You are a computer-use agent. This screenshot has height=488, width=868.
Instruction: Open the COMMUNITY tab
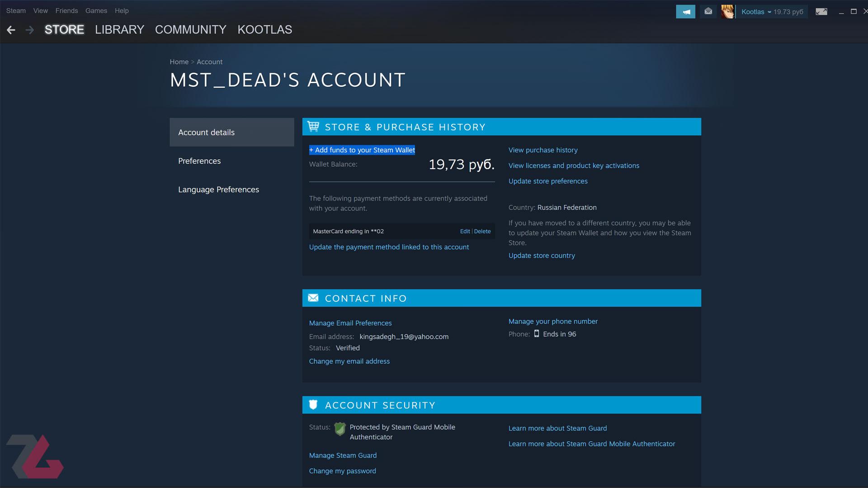[190, 30]
